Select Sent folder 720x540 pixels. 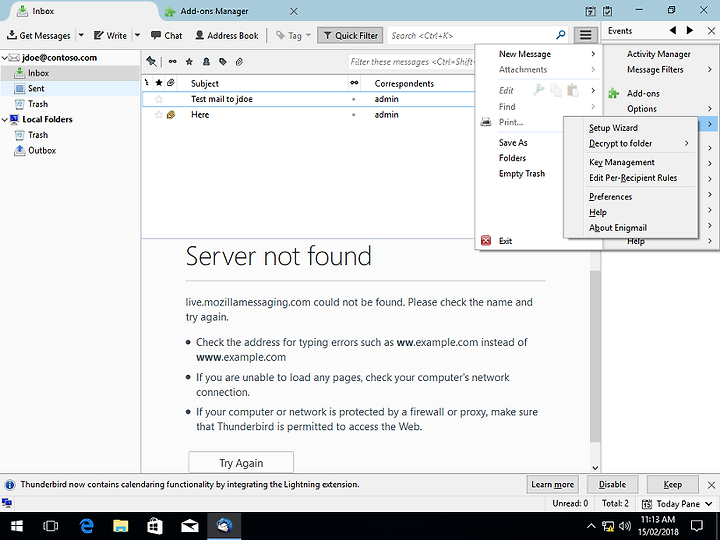70,89
